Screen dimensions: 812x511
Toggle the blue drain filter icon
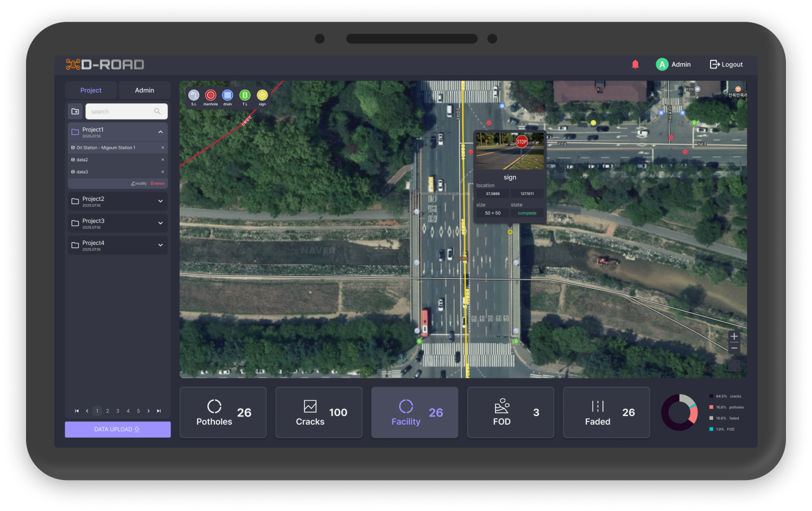click(x=227, y=96)
